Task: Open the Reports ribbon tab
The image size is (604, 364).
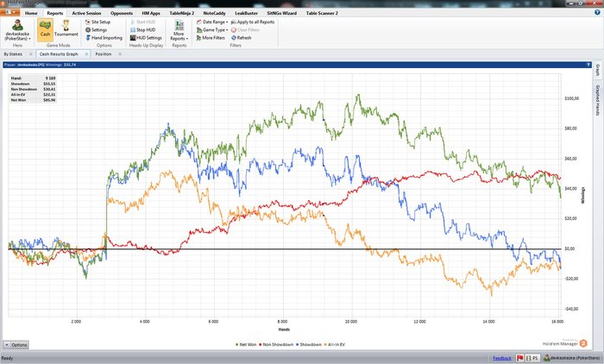Action: tap(55, 13)
